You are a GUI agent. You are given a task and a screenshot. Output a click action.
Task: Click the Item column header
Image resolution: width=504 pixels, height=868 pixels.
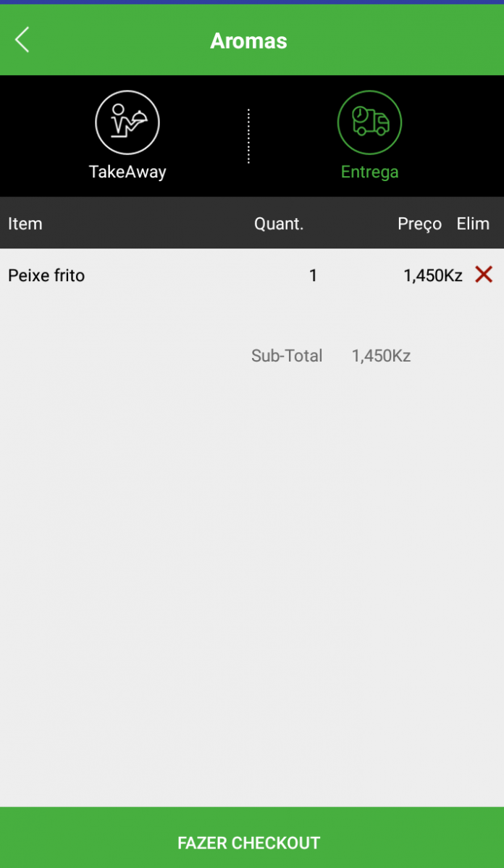tap(25, 224)
